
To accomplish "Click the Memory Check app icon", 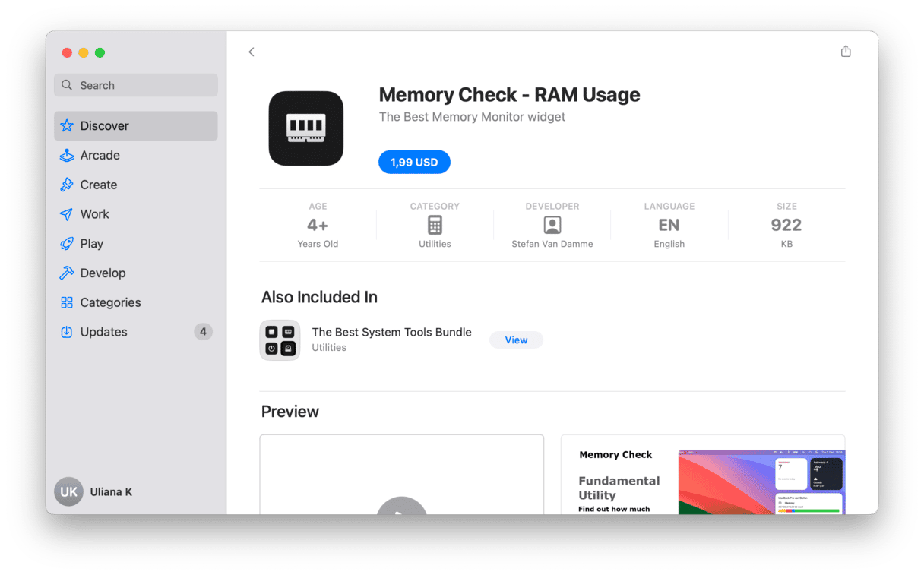I will [306, 128].
